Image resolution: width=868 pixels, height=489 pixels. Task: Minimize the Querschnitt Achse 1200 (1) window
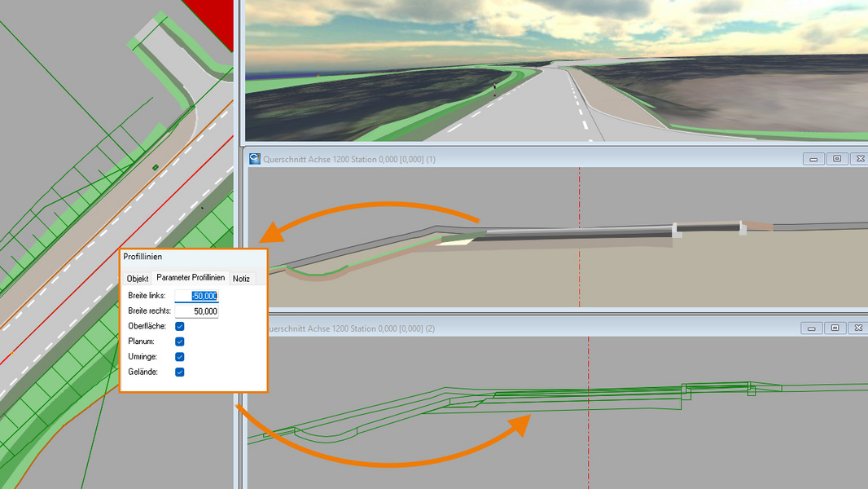coord(813,159)
